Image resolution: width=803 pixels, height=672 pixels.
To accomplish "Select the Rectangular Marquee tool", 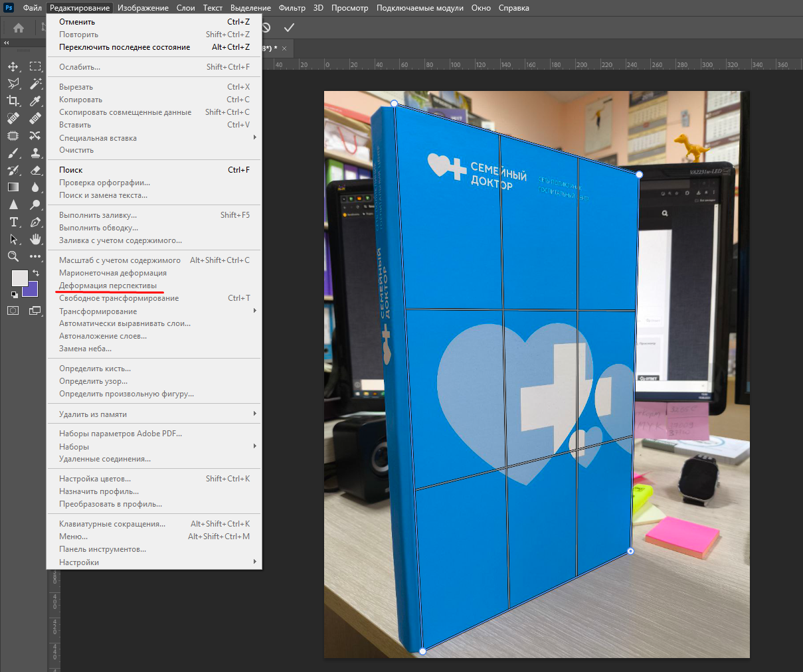I will point(35,66).
